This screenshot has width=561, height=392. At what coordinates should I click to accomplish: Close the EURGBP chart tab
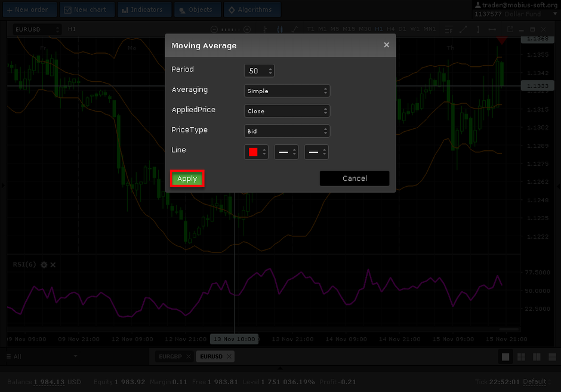pyautogui.click(x=189, y=356)
